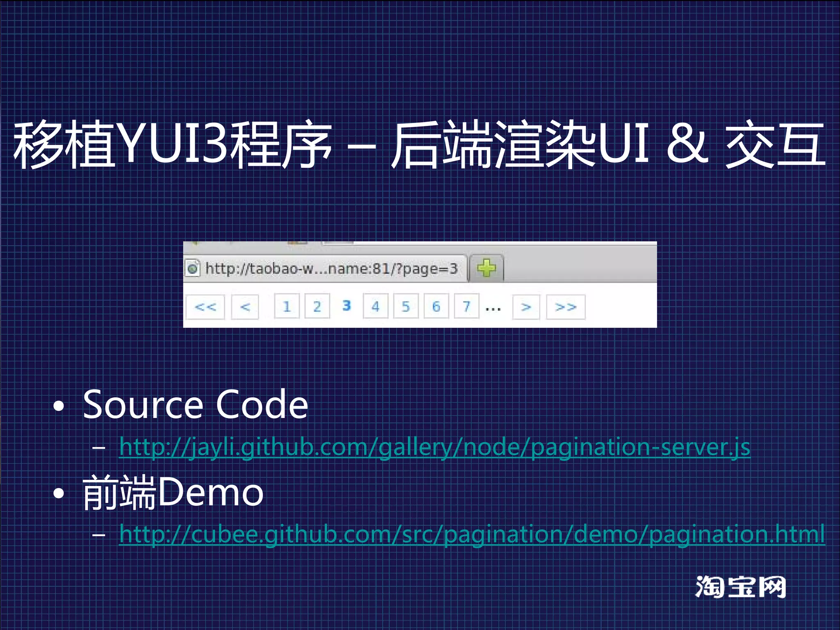This screenshot has width=840, height=630.
Task: Jump to last page with >> button
Action: 566,307
